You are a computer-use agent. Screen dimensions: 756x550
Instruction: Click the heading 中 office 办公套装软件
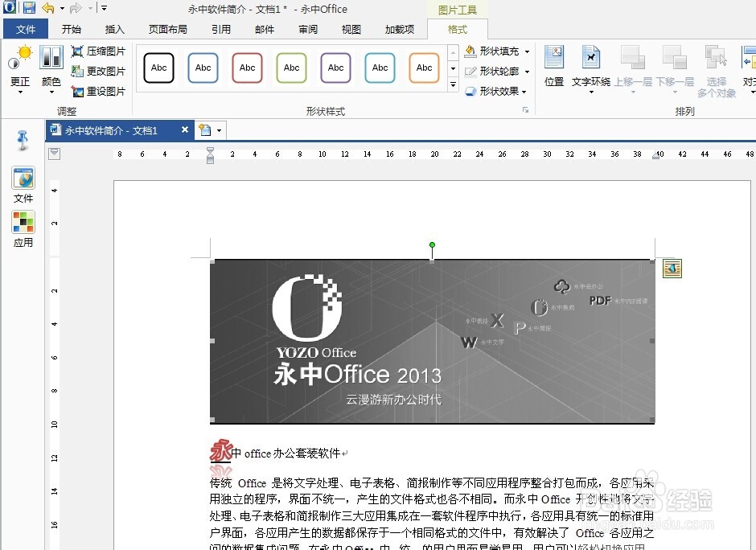(x=286, y=454)
